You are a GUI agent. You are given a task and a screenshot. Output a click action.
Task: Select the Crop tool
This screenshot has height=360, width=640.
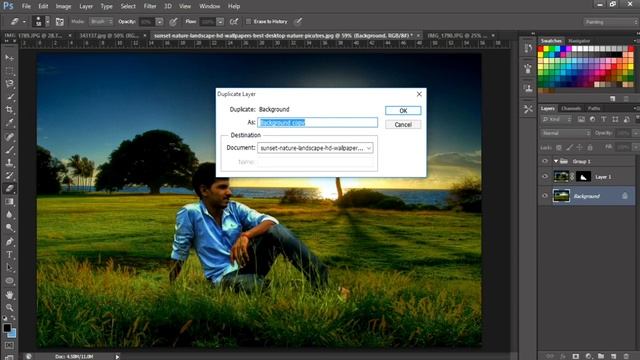(9, 109)
